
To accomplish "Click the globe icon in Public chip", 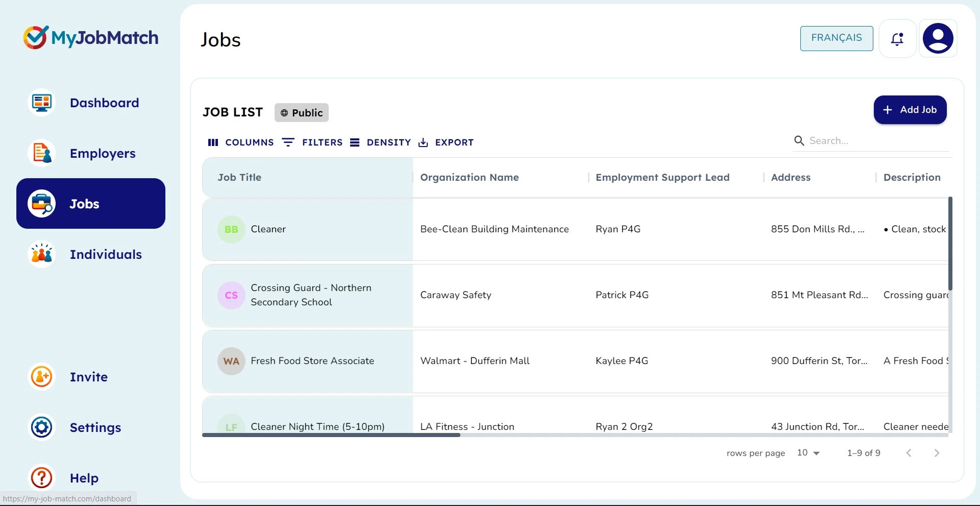I will pos(284,113).
